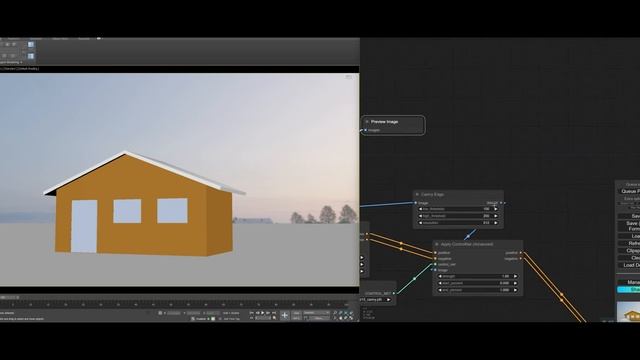
Task: Click the low_threshold value slider field
Action: 458,209
